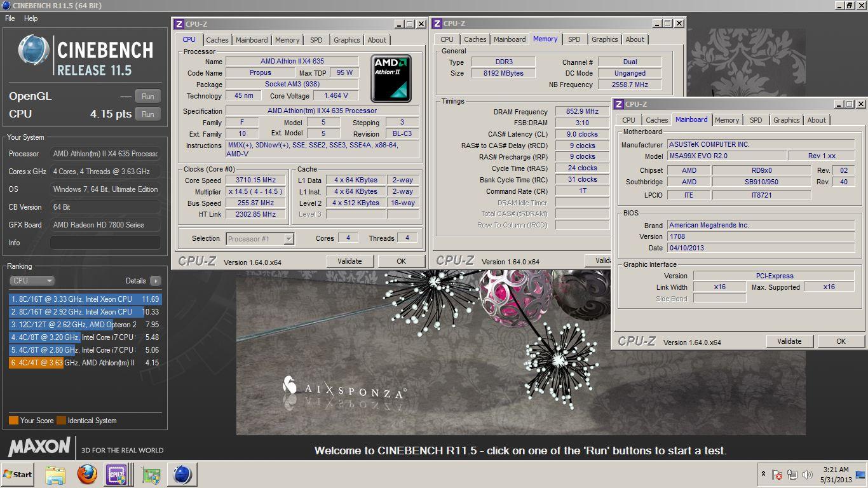Click the mainboard model M5A99X EVO R2.0

[726, 156]
